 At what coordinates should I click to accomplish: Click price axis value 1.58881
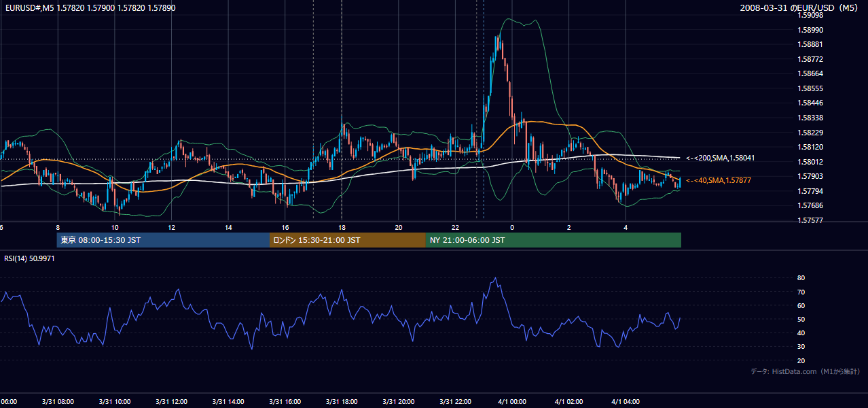tap(810, 45)
